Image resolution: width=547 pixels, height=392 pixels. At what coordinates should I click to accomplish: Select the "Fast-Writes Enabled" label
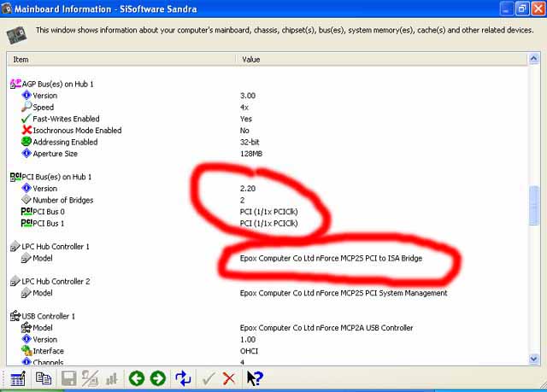(67, 119)
